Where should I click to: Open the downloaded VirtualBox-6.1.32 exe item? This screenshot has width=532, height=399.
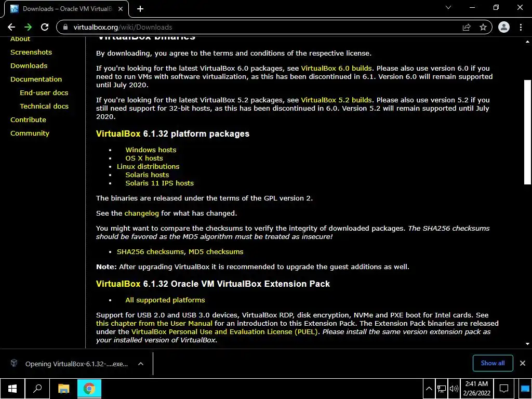pos(76,364)
